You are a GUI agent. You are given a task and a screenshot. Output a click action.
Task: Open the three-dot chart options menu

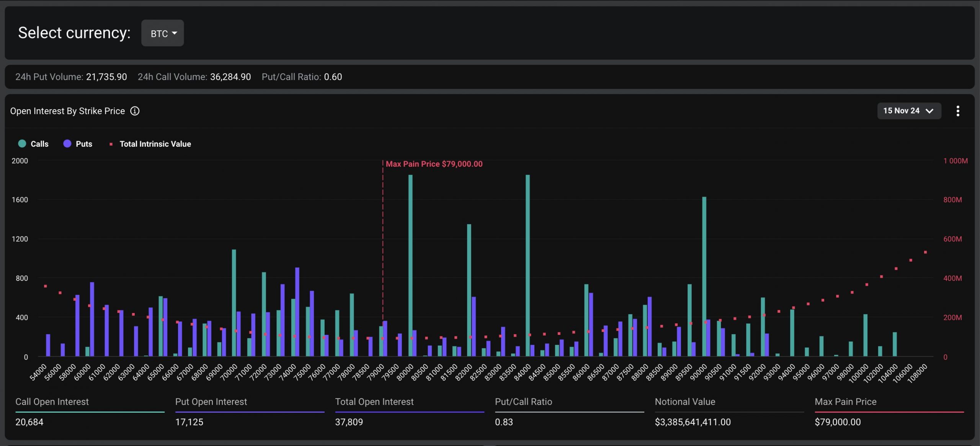tap(957, 111)
